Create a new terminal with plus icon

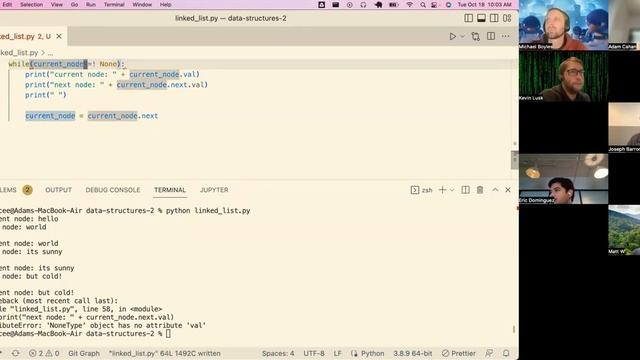(x=442, y=190)
